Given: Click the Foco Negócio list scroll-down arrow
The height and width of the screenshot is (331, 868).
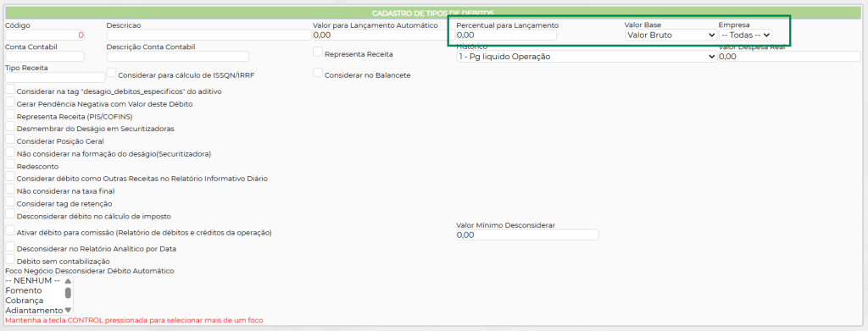Looking at the screenshot, I should pos(68,311).
